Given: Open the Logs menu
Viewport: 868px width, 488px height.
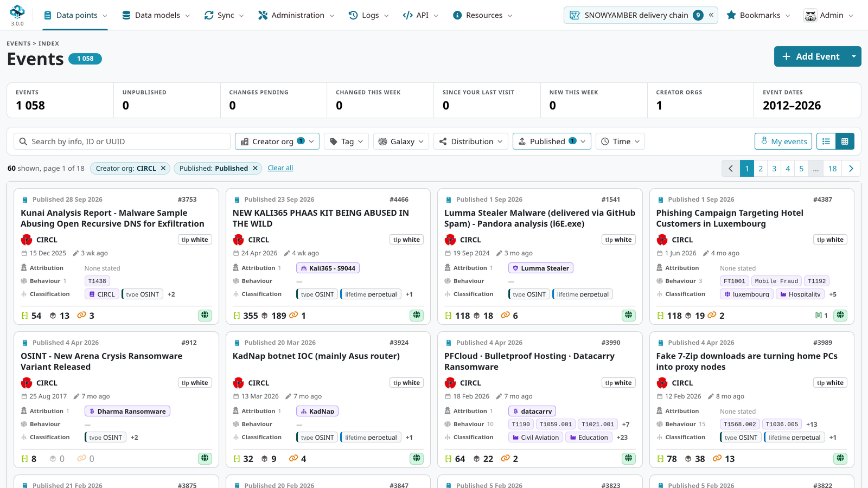Looking at the screenshot, I should [369, 15].
